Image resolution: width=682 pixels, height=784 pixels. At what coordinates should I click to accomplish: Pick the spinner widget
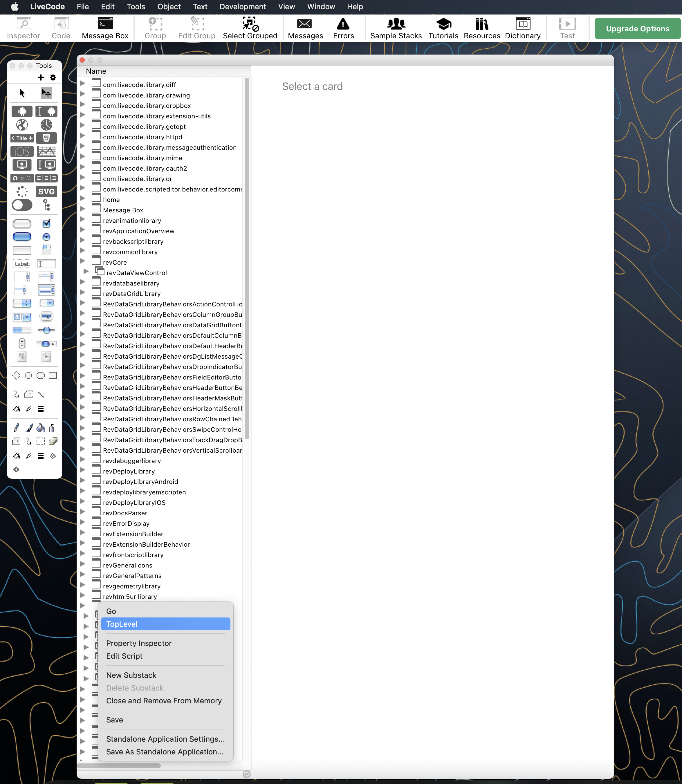coord(22,192)
